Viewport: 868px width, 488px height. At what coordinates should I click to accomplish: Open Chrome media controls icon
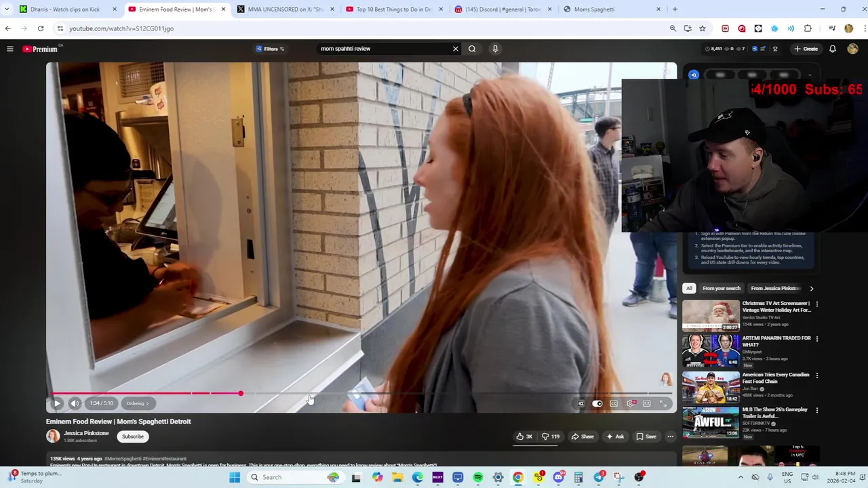point(832,28)
